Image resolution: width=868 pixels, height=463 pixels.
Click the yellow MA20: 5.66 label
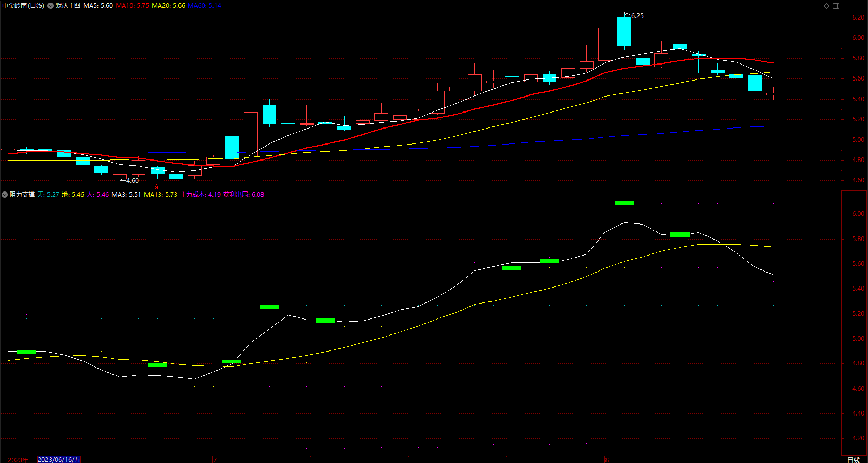click(169, 6)
